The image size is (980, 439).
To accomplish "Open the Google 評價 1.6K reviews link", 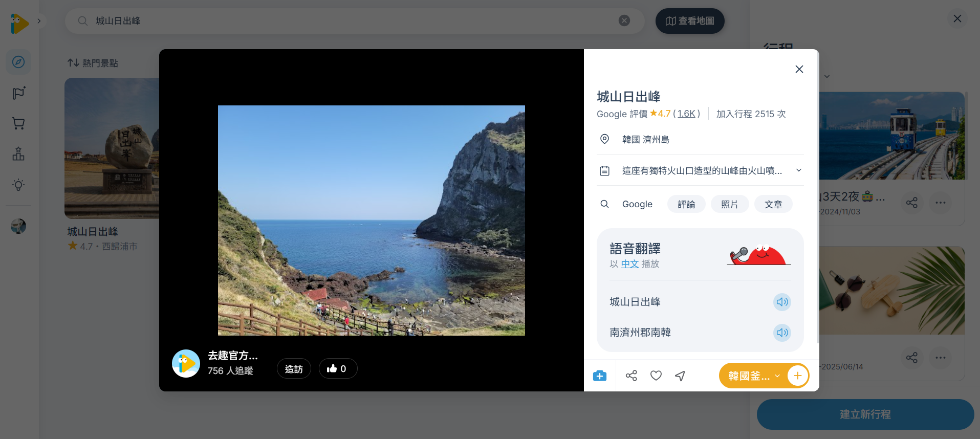I will [x=686, y=114].
